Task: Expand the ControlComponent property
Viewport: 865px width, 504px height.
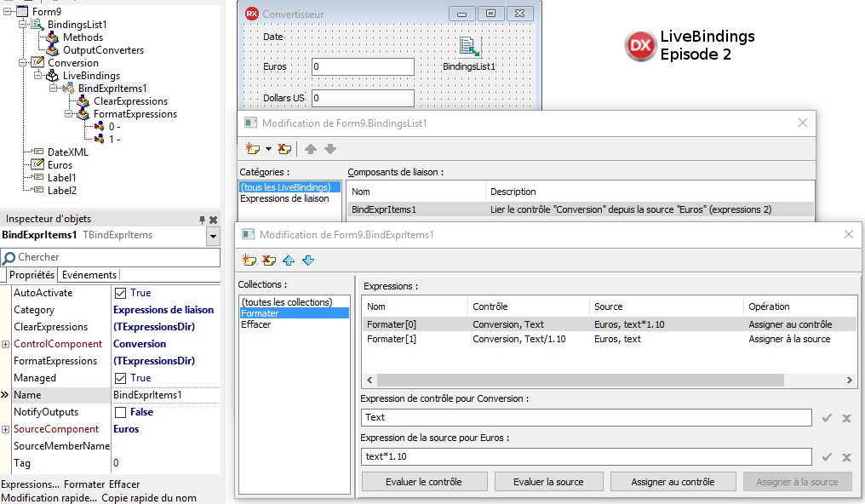Action: 6,344
